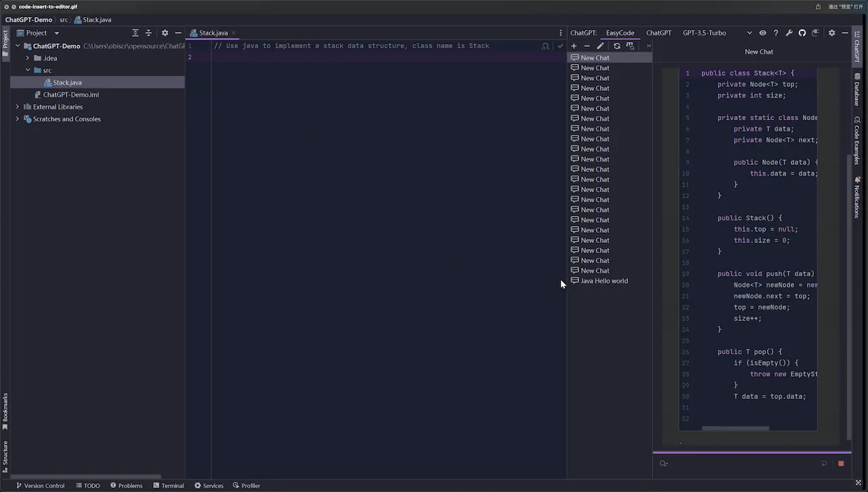Screen dimensions: 868x492
Task: Expand External Libraries node
Action: pos(18,107)
